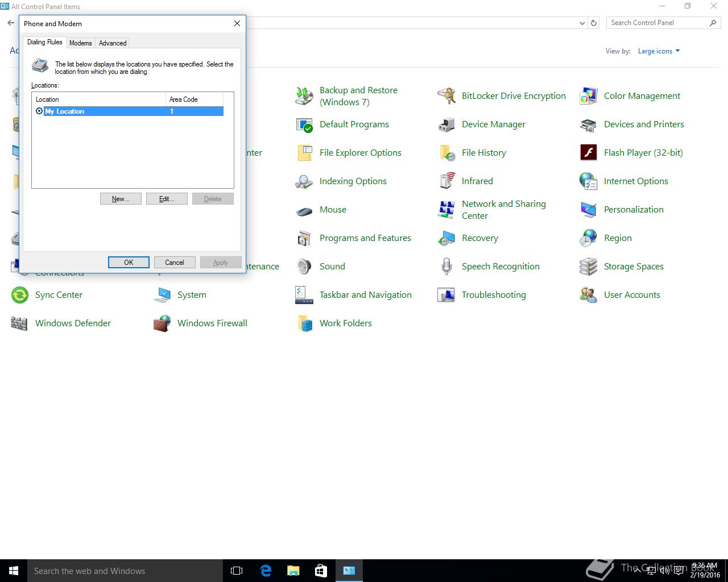Image resolution: width=728 pixels, height=582 pixels.
Task: Go back with the back arrow
Action: [11, 23]
